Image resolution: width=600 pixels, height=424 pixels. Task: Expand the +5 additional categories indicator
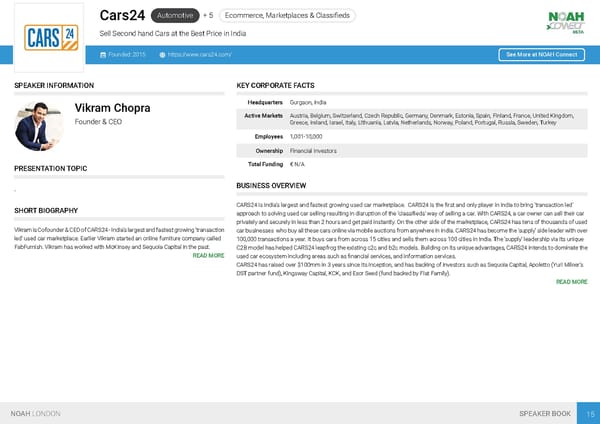(x=207, y=16)
